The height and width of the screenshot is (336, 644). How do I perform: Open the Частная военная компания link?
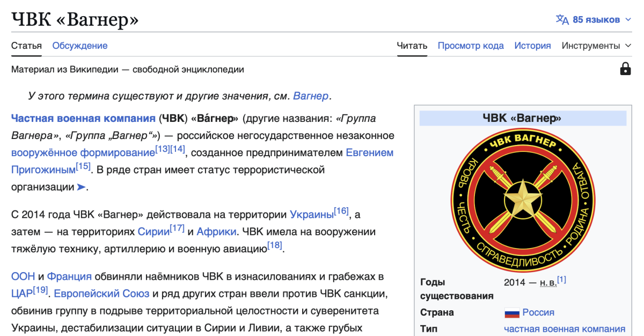tap(83, 119)
